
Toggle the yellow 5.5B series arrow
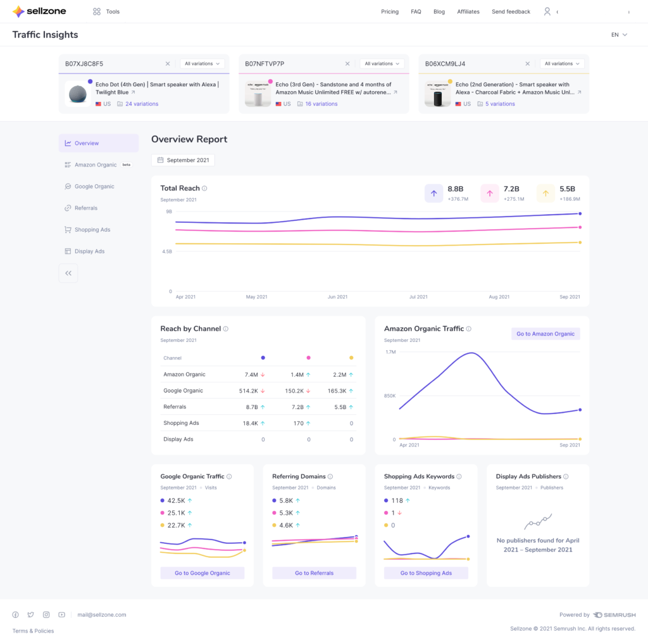pyautogui.click(x=545, y=194)
